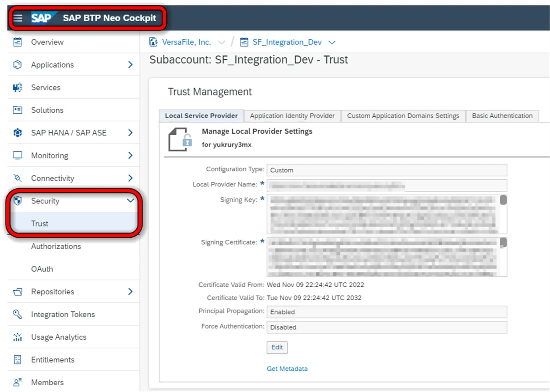Open VersaFile, Inc. breadcrumb link

(187, 42)
